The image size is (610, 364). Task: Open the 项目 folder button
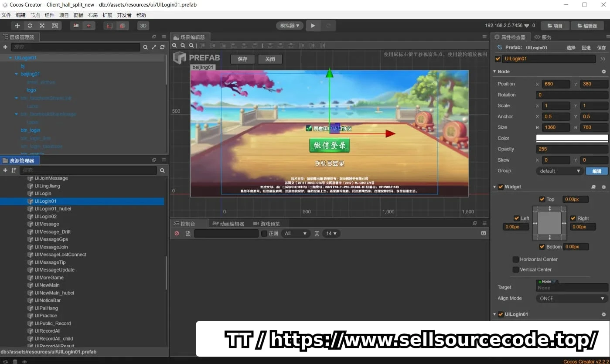click(x=555, y=26)
